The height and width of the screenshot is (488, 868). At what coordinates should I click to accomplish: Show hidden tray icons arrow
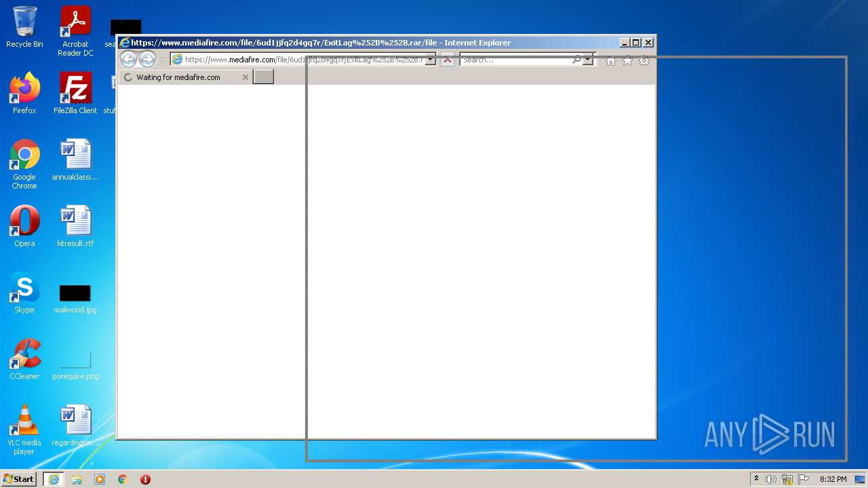756,479
